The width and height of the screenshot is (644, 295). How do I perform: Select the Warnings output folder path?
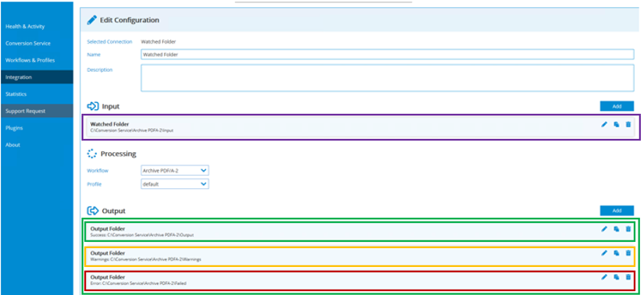point(145,259)
